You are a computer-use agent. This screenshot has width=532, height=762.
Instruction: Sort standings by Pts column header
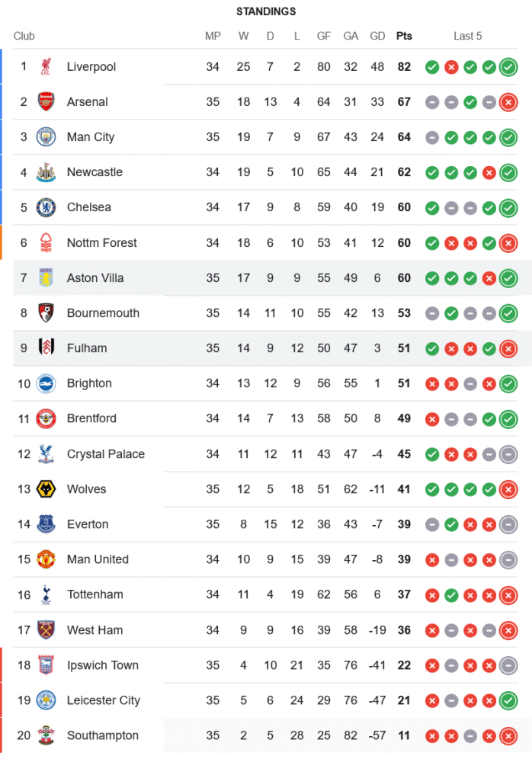tap(404, 36)
